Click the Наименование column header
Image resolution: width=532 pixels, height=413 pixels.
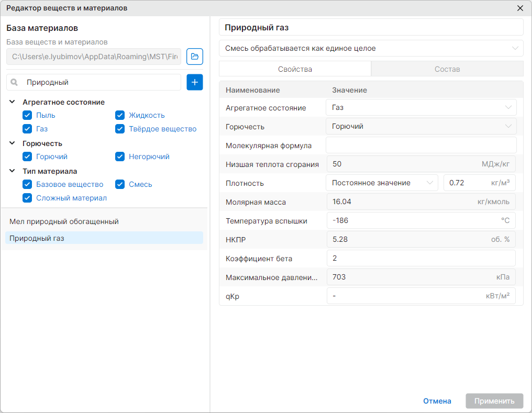[x=253, y=90]
